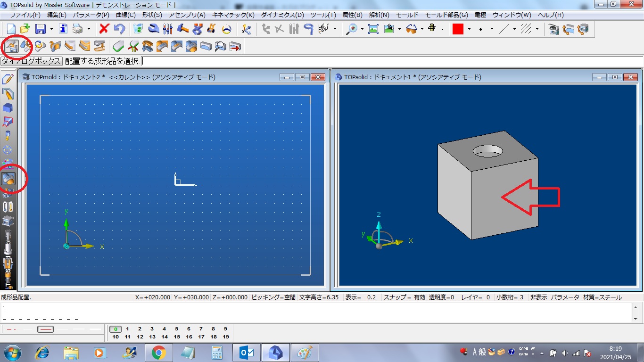The height and width of the screenshot is (362, 644).
Task: Click the 非表示 status entry
Action: (x=538, y=297)
